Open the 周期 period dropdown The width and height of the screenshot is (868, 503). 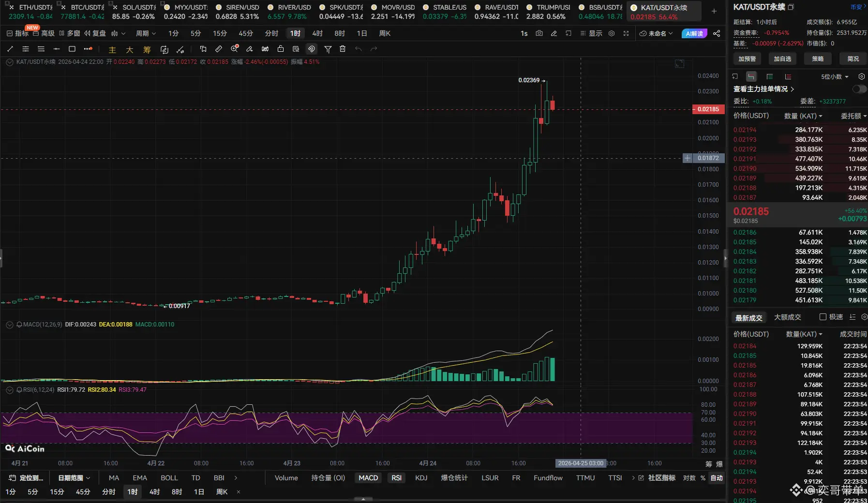pos(146,33)
